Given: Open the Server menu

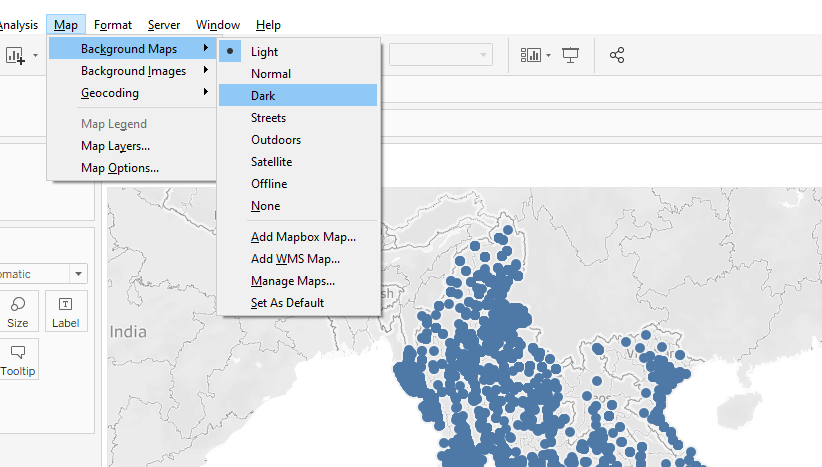Looking at the screenshot, I should point(164,24).
